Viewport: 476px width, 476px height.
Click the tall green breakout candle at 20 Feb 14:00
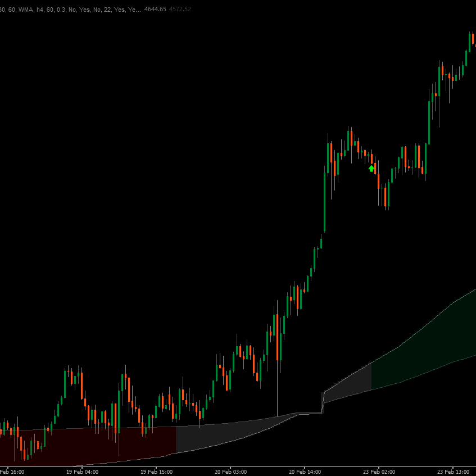click(325, 202)
